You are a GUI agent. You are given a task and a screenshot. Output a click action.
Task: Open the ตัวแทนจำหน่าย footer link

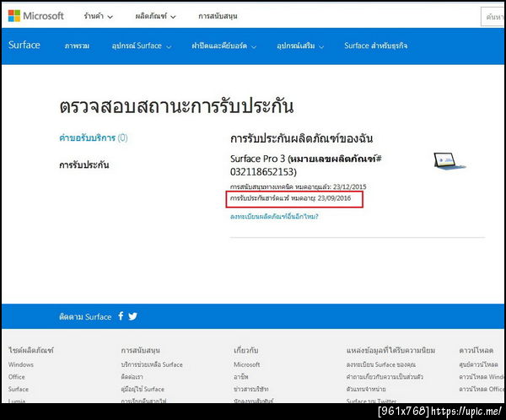(x=366, y=389)
